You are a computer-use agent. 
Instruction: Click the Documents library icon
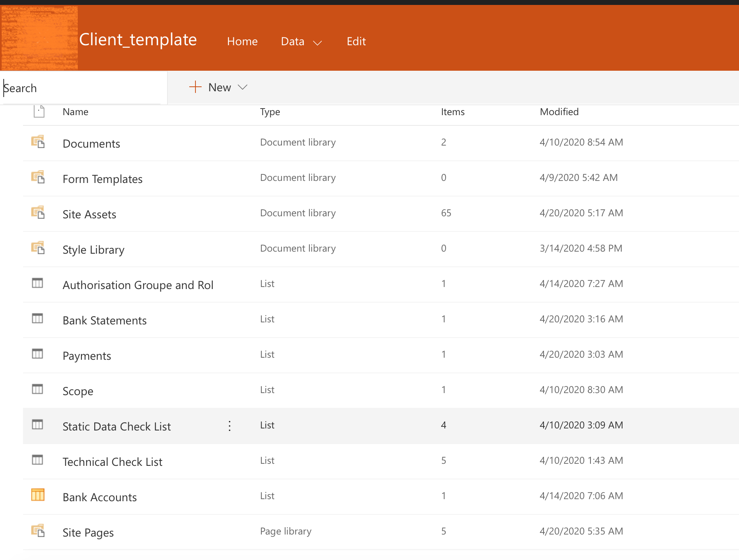(x=38, y=142)
